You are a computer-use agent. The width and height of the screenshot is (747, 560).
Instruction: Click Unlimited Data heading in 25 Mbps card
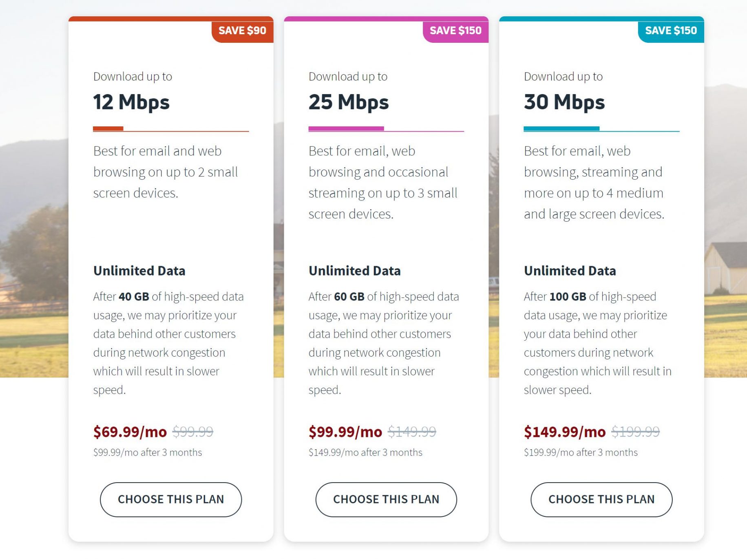354,271
